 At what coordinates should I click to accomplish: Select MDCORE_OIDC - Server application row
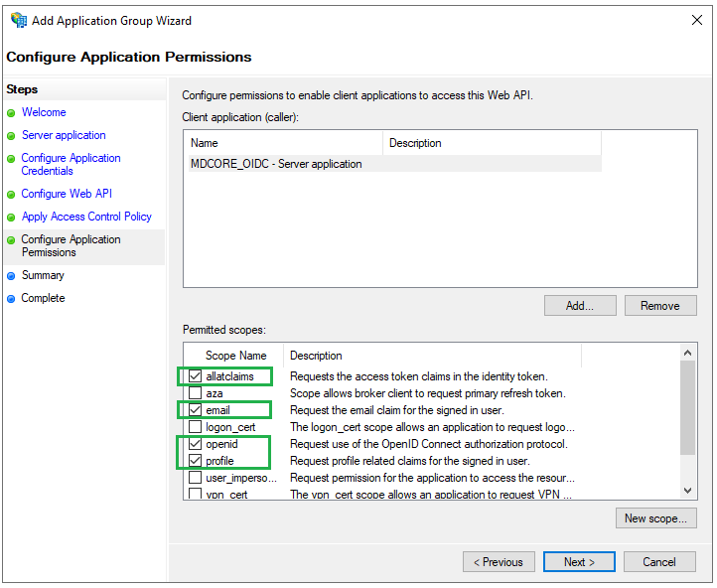[x=395, y=164]
